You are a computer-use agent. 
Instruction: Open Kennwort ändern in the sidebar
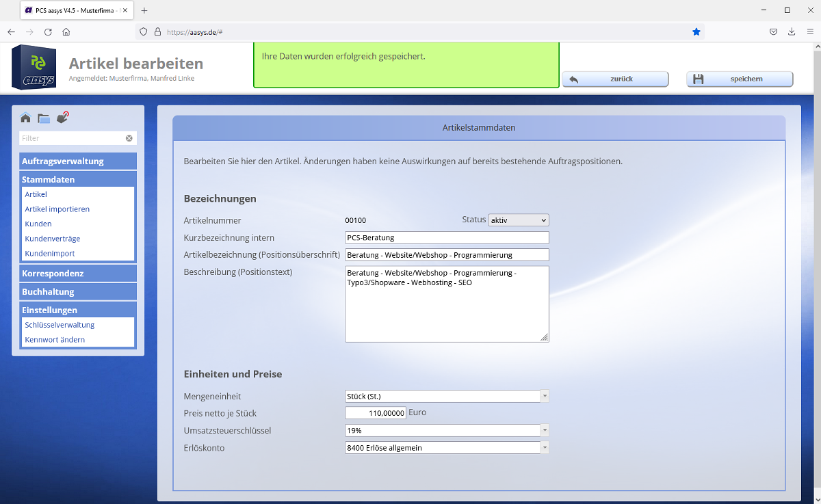[55, 340]
